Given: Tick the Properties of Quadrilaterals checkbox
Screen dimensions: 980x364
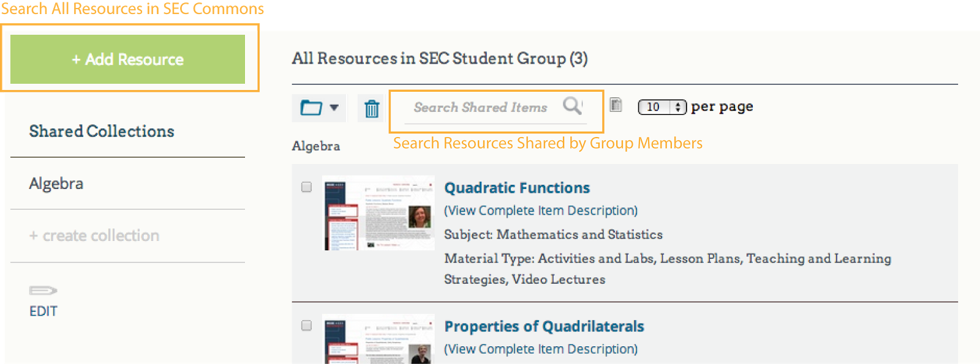Looking at the screenshot, I should [307, 325].
